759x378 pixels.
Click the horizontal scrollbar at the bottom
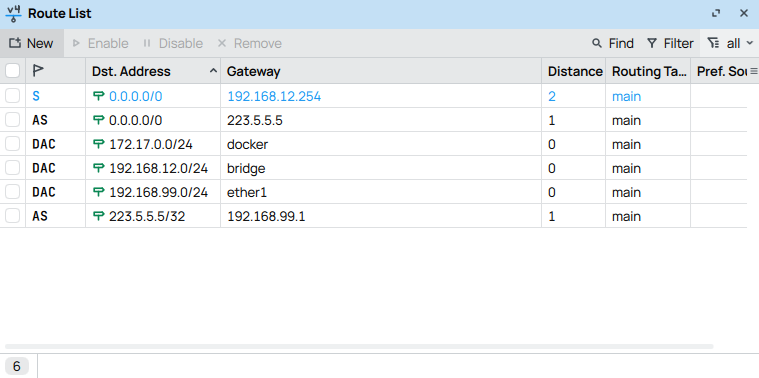(x=359, y=347)
